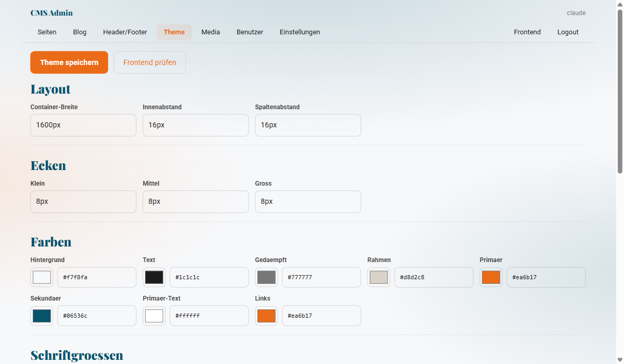Open the Gedaempft color picker

click(266, 277)
